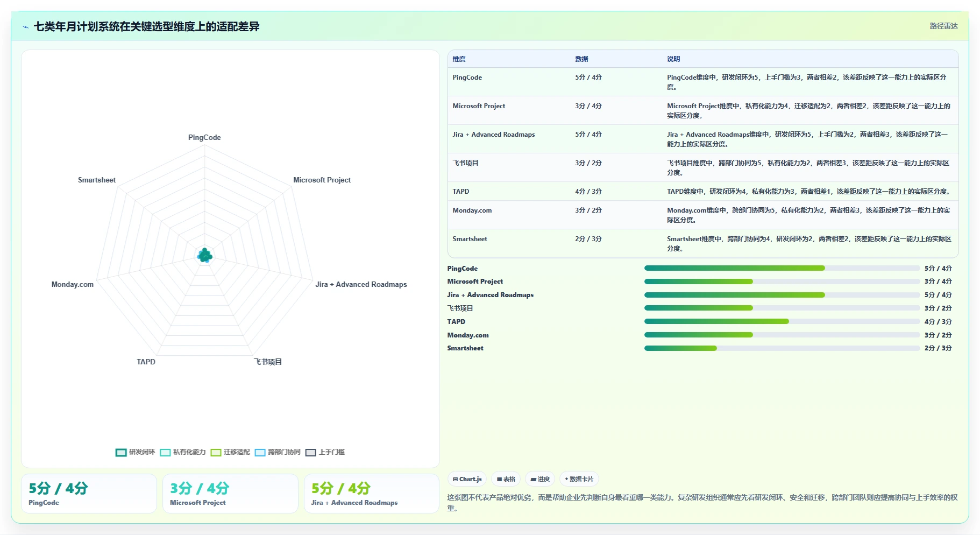The image size is (980, 535).
Task: Select the 数据 column header
Action: coord(581,59)
